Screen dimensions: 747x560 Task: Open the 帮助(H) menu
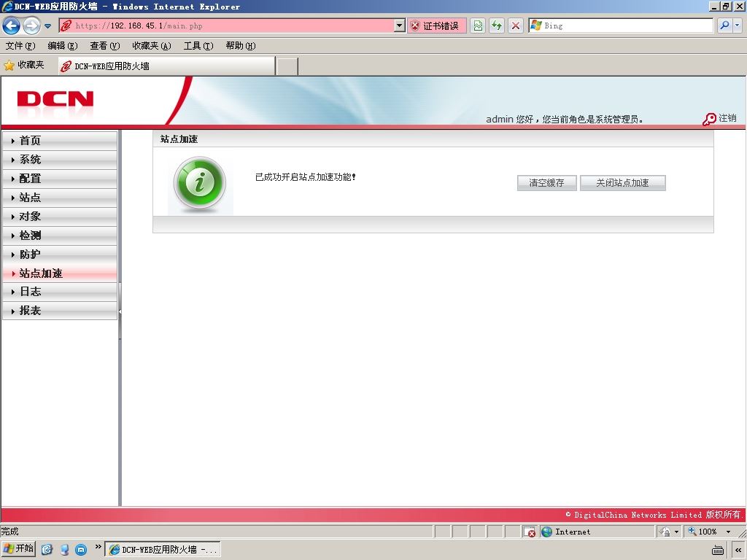[x=241, y=46]
